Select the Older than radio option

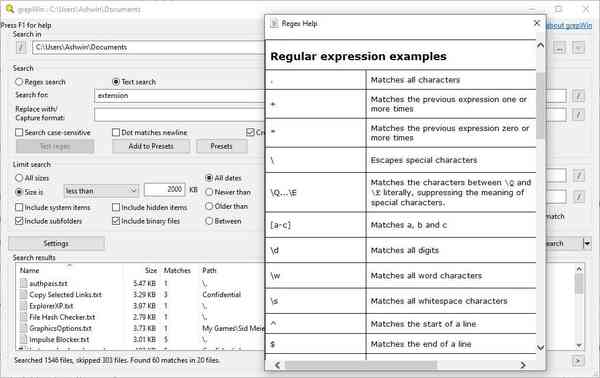point(209,207)
